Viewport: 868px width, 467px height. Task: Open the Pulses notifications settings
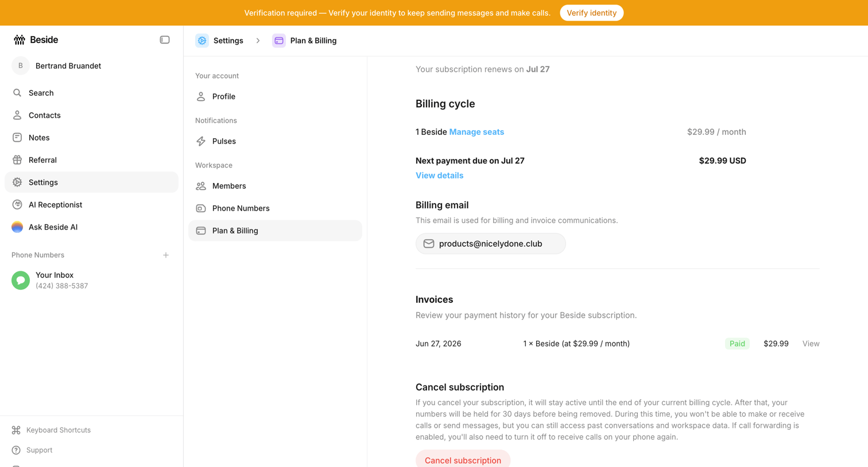[275, 141]
